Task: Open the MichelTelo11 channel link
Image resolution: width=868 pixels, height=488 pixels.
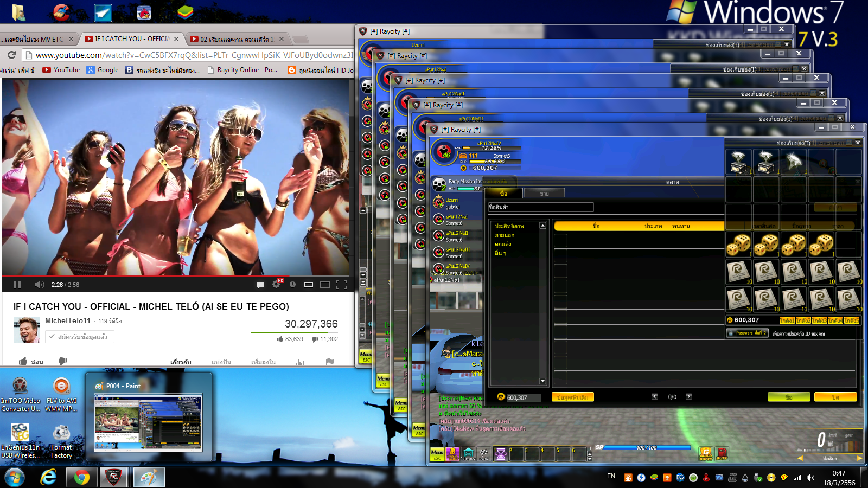Action: click(x=68, y=320)
